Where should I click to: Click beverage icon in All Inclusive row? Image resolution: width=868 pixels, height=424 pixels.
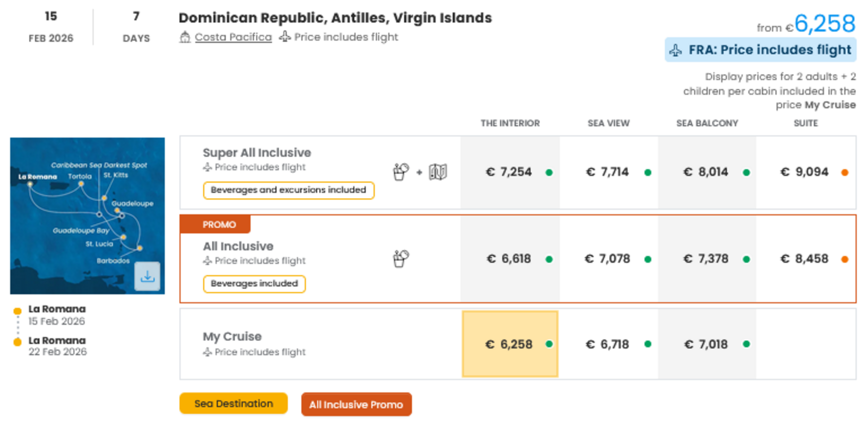pos(401,259)
